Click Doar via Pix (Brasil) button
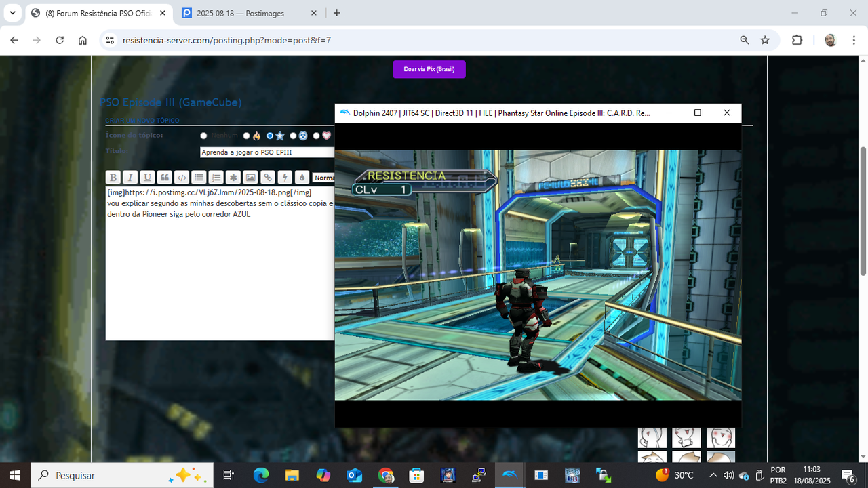The width and height of the screenshot is (868, 488). [429, 69]
